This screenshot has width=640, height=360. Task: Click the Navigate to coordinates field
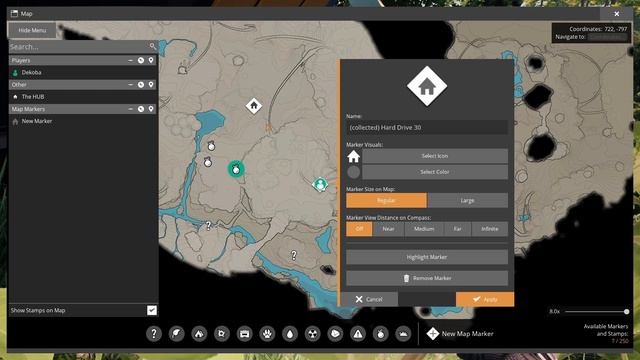pos(607,37)
